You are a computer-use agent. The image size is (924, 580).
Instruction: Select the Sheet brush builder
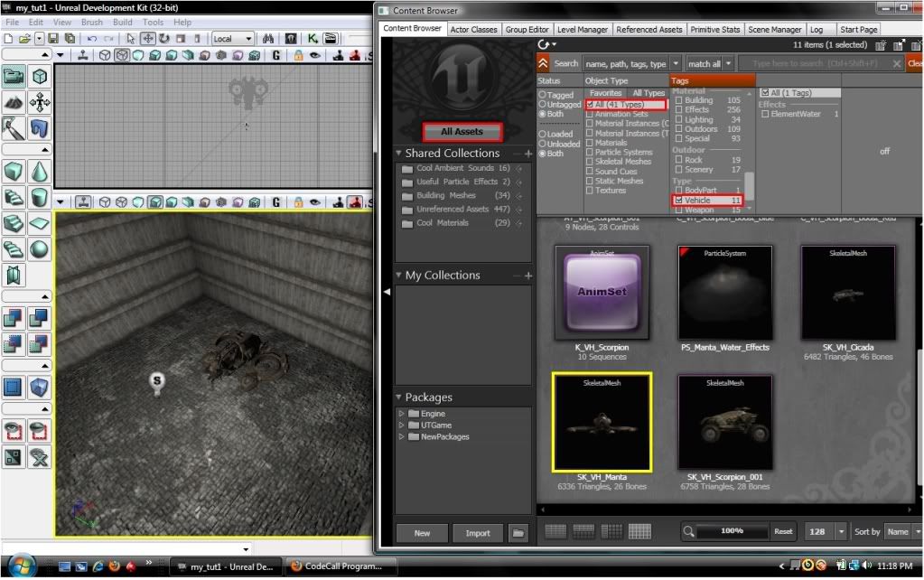pyautogui.click(x=40, y=223)
